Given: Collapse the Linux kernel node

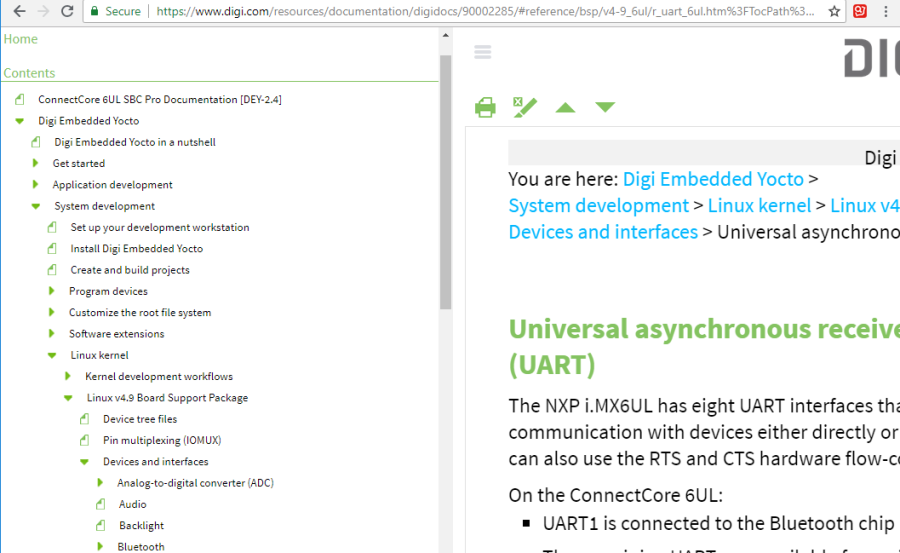Looking at the screenshot, I should (x=52, y=355).
